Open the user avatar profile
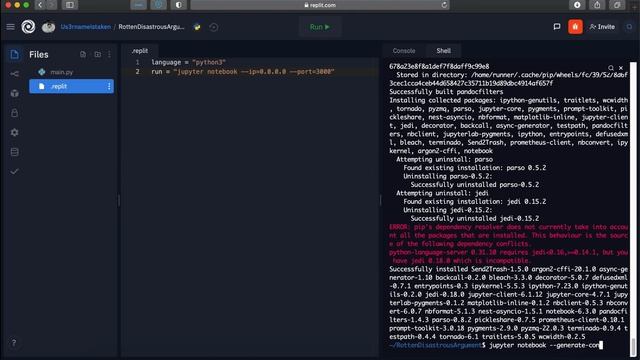Screen dimensions: 640x360 [48, 27]
